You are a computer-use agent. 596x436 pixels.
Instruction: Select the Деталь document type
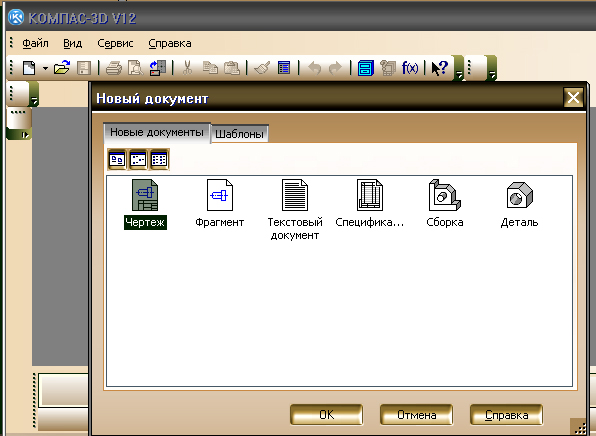(x=520, y=204)
